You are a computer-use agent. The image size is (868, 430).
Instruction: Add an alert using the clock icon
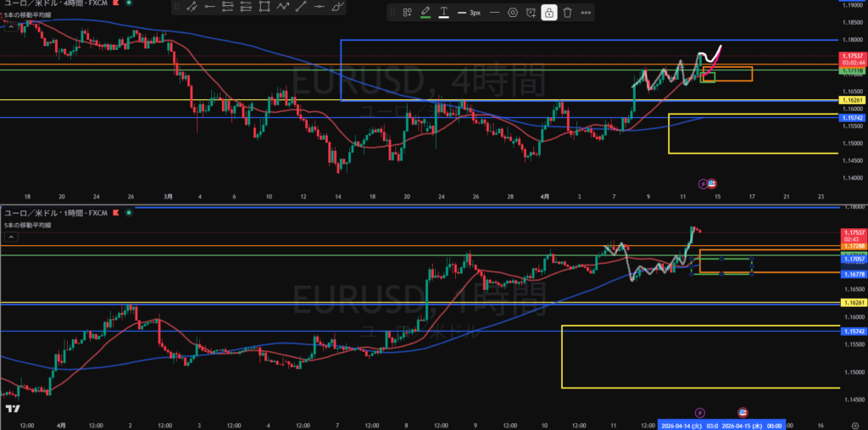[531, 13]
